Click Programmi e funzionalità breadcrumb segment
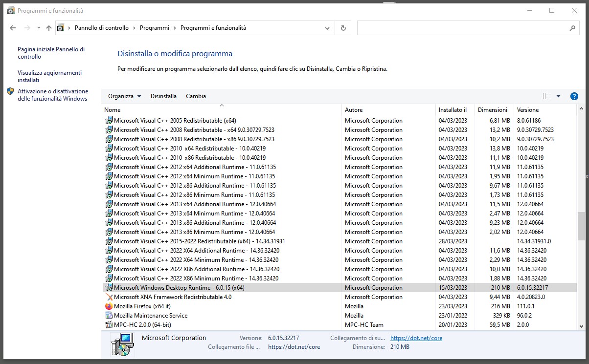589x364 pixels. click(213, 28)
